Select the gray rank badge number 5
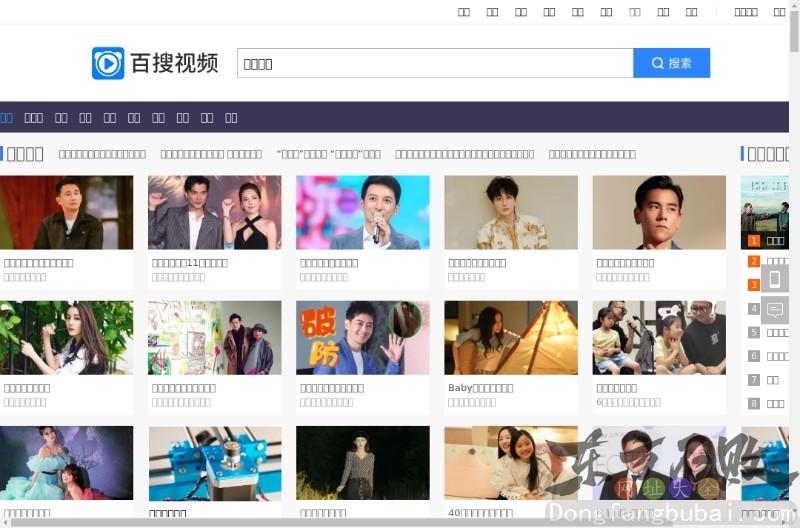This screenshot has width=800, height=528. [x=754, y=333]
